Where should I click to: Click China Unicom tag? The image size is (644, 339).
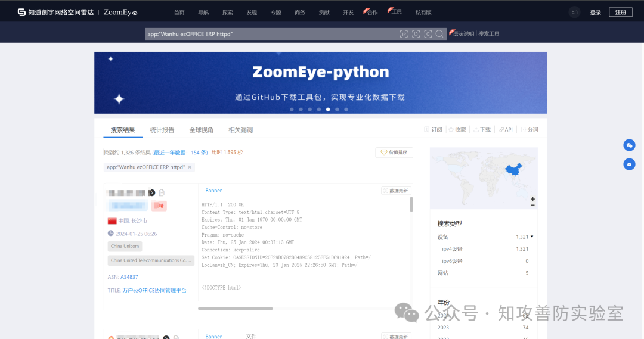tap(125, 246)
